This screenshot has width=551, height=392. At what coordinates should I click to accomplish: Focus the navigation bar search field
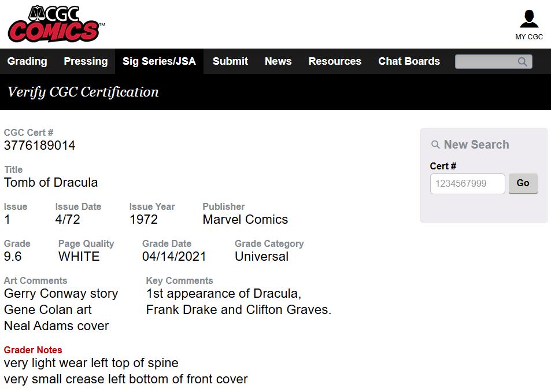[486, 62]
